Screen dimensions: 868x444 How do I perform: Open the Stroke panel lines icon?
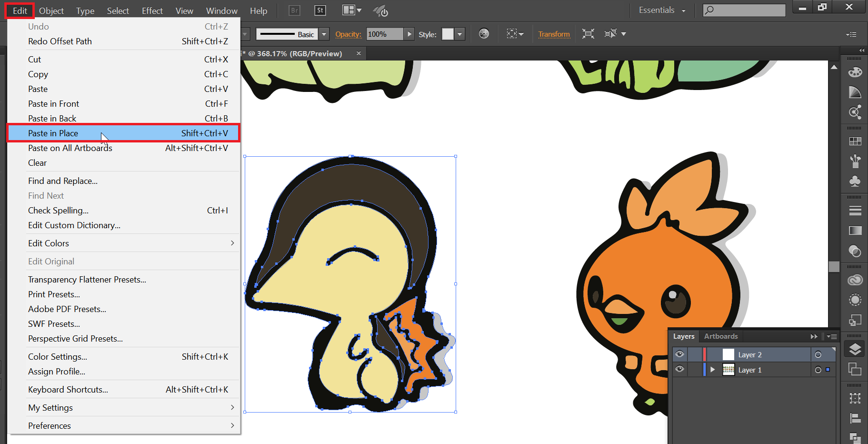pyautogui.click(x=855, y=211)
